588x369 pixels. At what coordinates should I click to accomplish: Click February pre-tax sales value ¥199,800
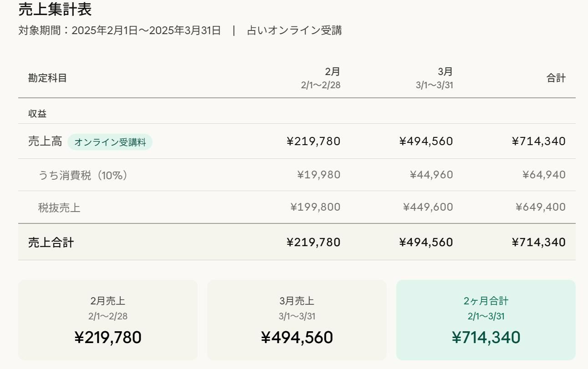(x=315, y=207)
